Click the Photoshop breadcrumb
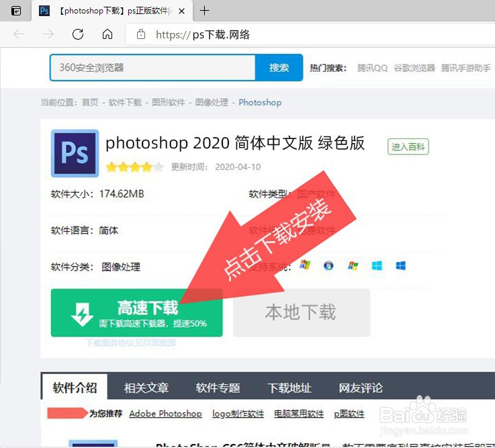 click(260, 102)
